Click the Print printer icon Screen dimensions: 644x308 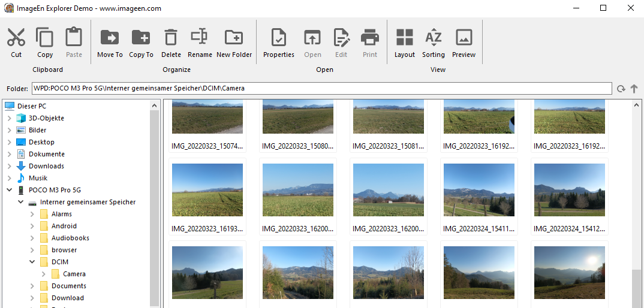[370, 37]
